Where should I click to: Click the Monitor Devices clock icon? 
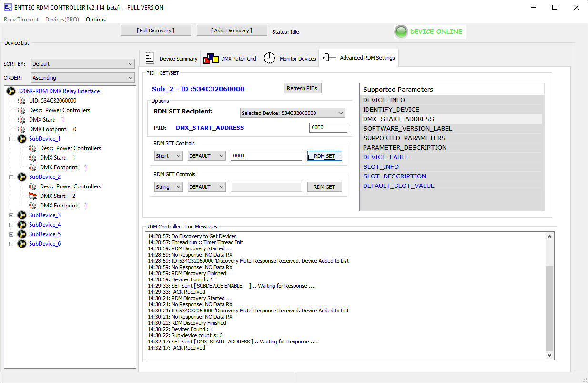(x=270, y=58)
